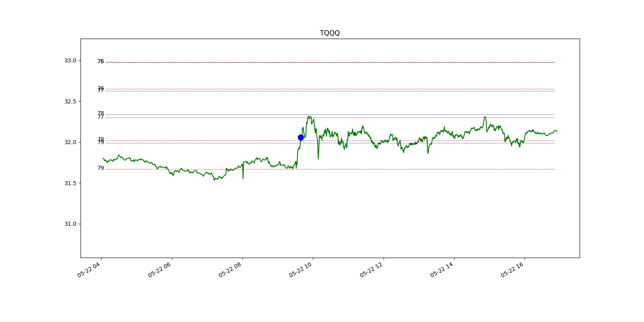644x322 pixels.
Task: Click the blue circle marker on the price line
Action: point(301,138)
